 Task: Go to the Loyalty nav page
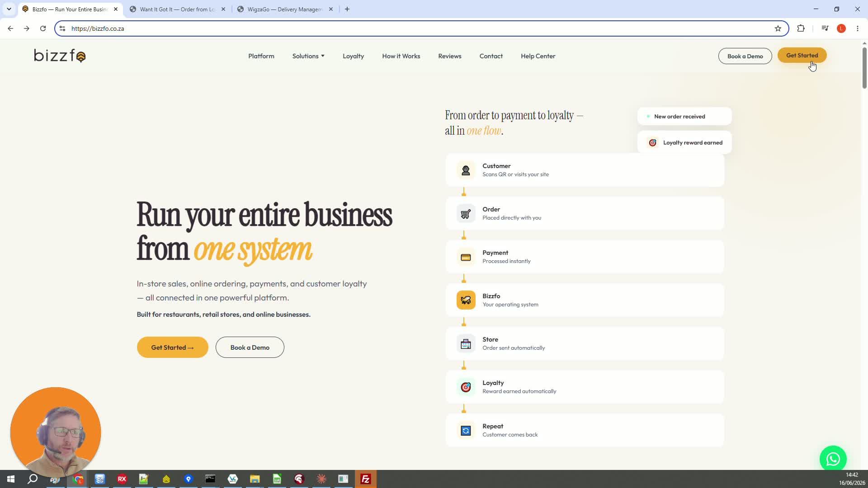coord(353,56)
